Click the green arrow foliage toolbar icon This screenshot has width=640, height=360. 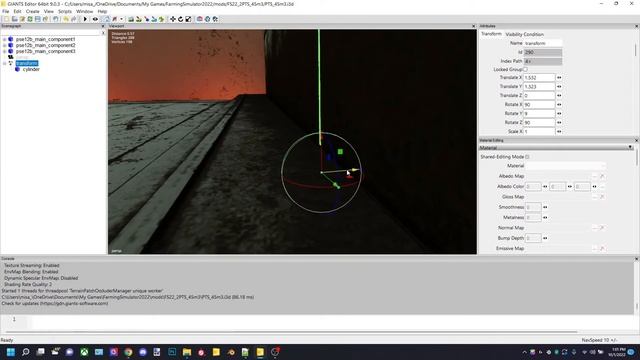162,19
